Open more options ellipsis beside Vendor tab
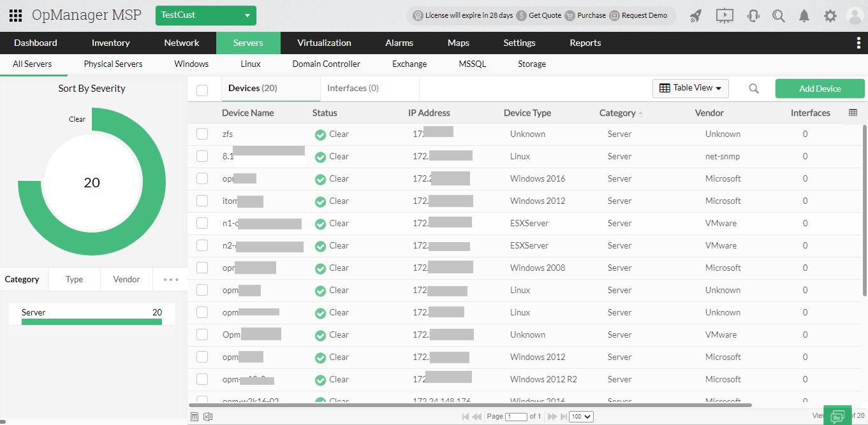The width and height of the screenshot is (868, 425). click(171, 279)
